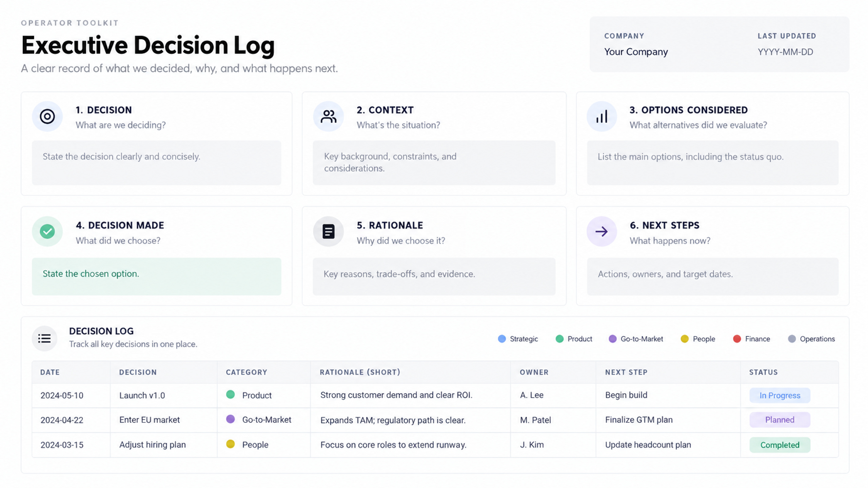Click the green checkmark icon for Decision Made
Viewport: 868px width, 488px height.
47,231
